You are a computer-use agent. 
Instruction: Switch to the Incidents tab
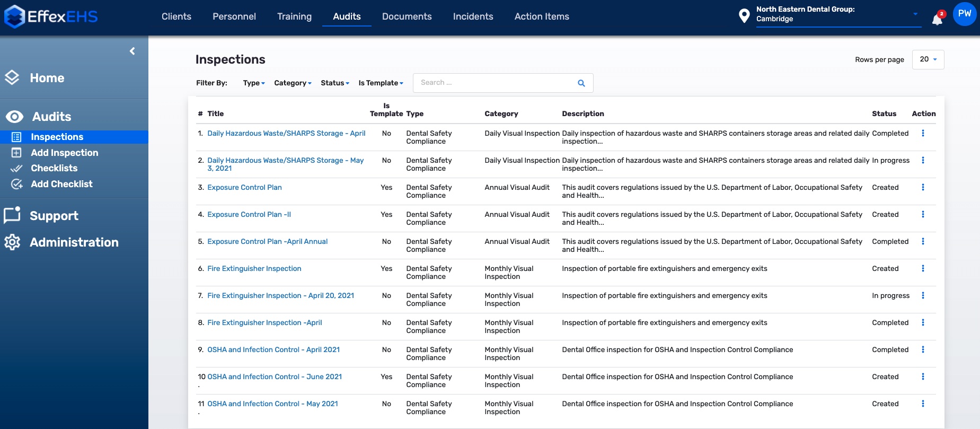473,16
